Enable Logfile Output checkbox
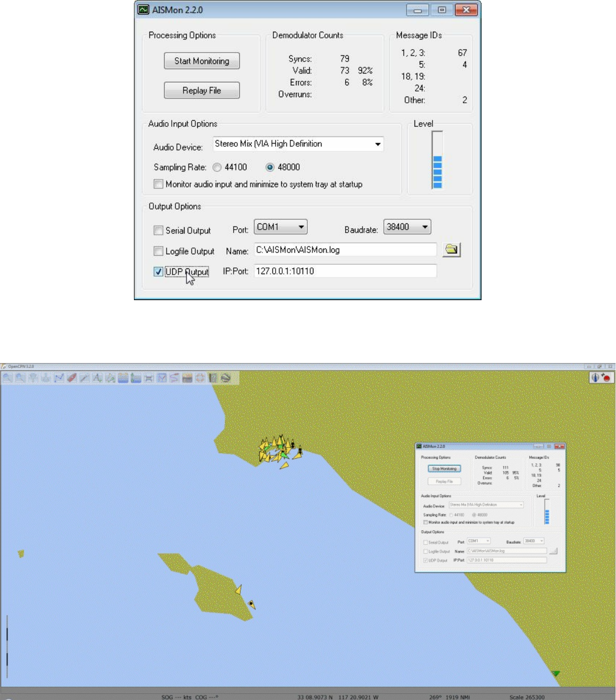The image size is (616, 700). coord(158,251)
